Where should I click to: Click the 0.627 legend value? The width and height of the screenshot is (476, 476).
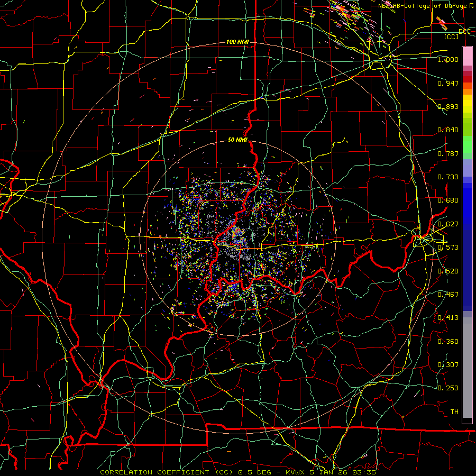coord(448,224)
